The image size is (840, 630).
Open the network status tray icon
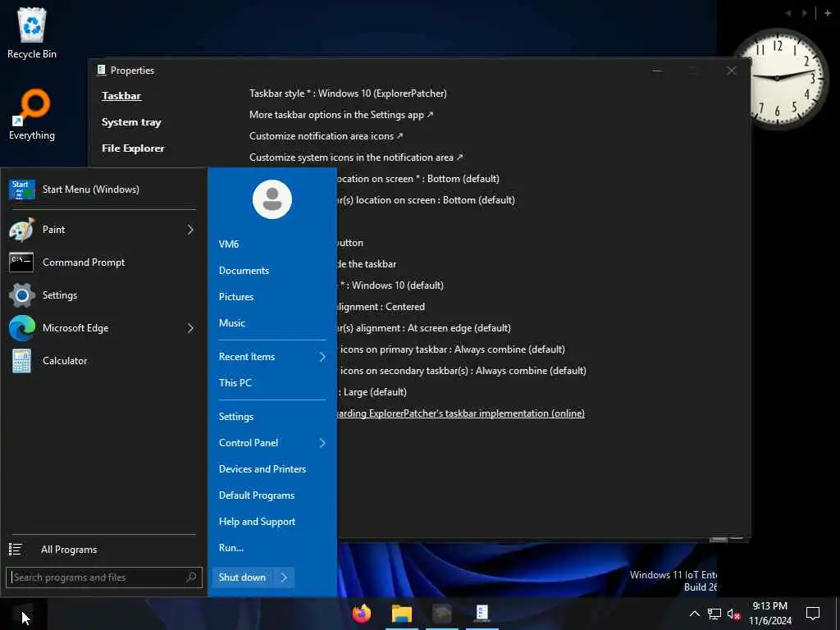pyautogui.click(x=714, y=614)
